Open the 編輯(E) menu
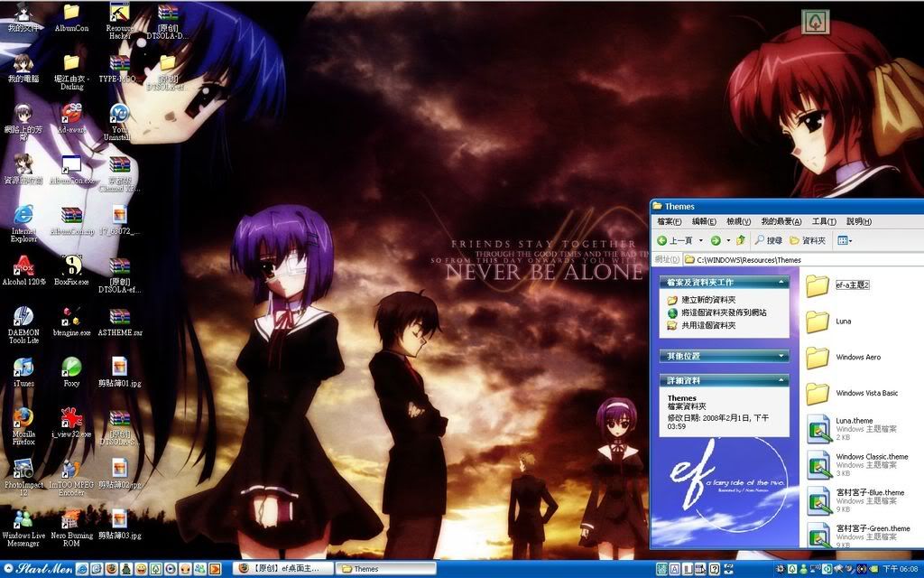Viewport: 924px width, 578px height. click(x=704, y=221)
